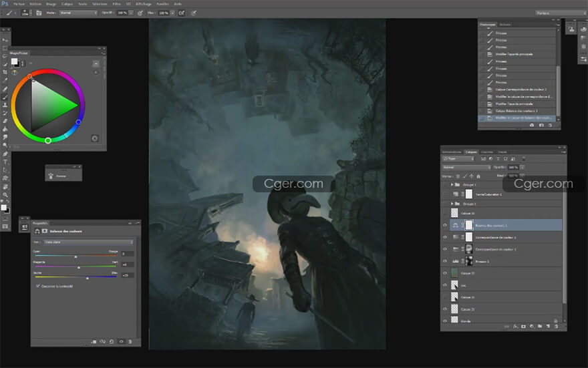
Task: Open the Calque menu
Action: (67, 4)
